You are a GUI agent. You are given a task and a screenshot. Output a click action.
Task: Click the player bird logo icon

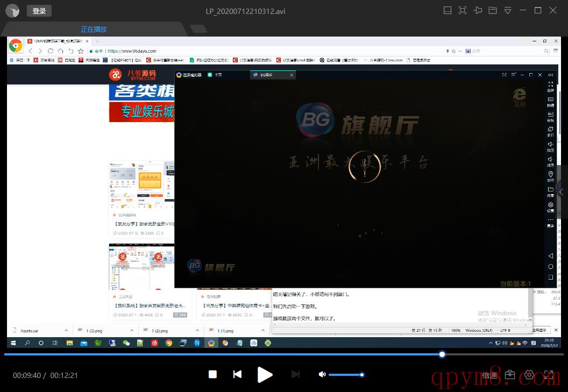click(13, 11)
